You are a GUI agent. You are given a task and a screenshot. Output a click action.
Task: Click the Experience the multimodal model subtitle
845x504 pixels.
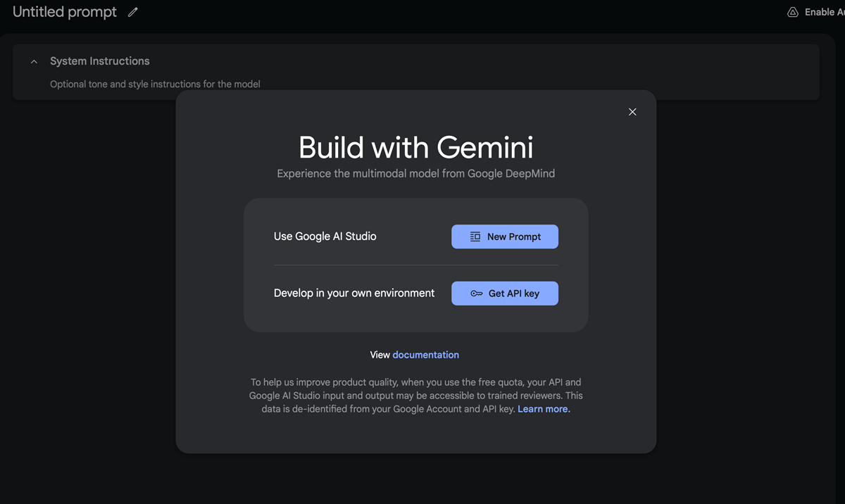(x=416, y=173)
